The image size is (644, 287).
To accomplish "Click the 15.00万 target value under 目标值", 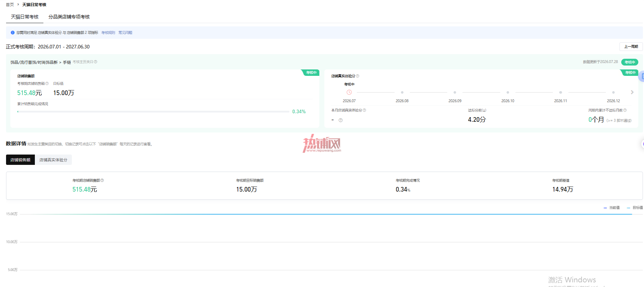I will [x=64, y=93].
